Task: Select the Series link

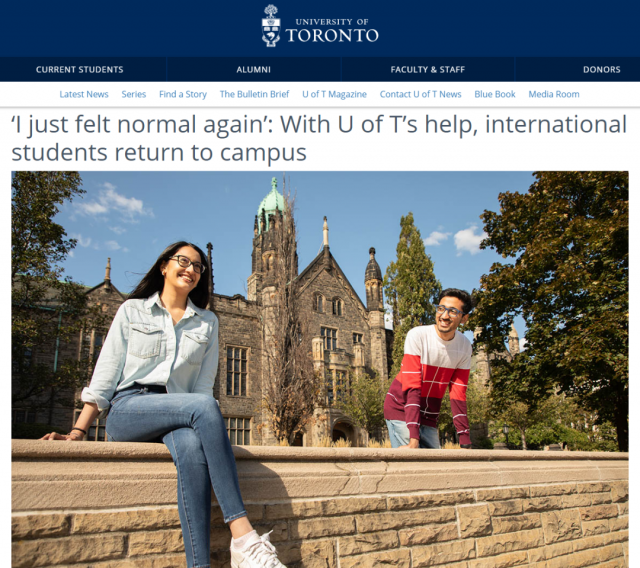Action: tap(133, 94)
